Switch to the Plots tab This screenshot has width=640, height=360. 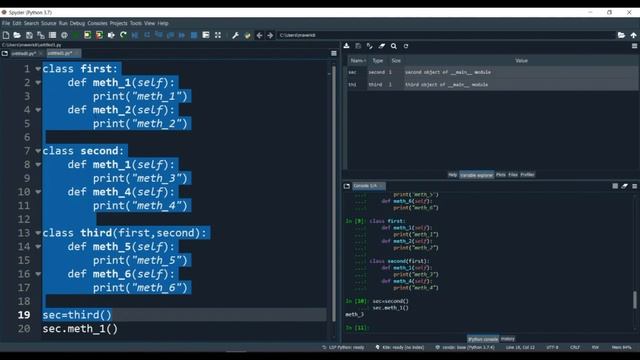tap(501, 175)
